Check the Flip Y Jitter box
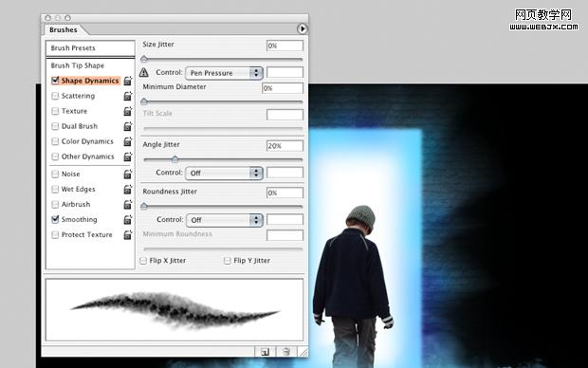Image resolution: width=588 pixels, height=368 pixels. pos(228,261)
